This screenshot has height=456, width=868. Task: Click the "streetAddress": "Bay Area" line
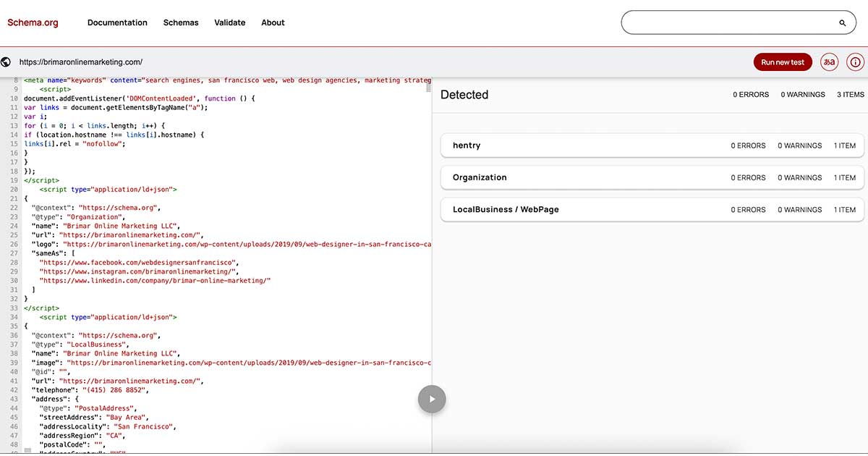(x=95, y=418)
